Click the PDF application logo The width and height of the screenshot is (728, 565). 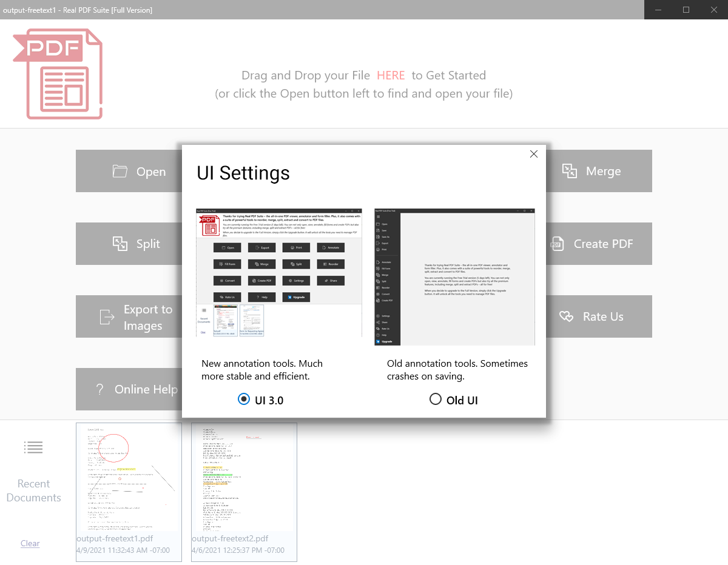[58, 74]
